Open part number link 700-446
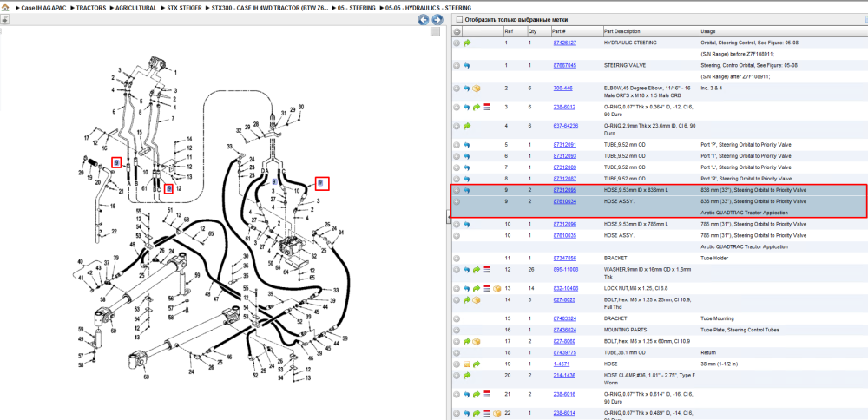868x420 pixels. pyautogui.click(x=563, y=88)
